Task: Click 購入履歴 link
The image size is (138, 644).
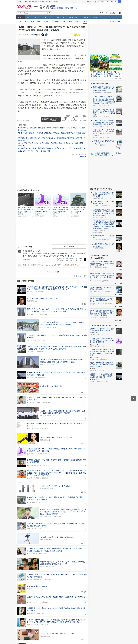Action: [112, 13]
